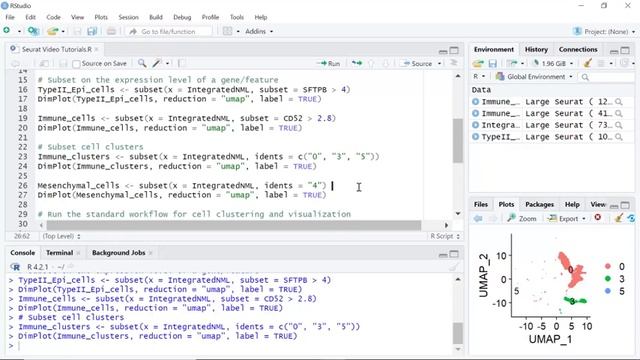Viewport: 640px width, 360px height.
Task: Open the 1.96 GiB memory usage dropdown
Action: [553, 63]
